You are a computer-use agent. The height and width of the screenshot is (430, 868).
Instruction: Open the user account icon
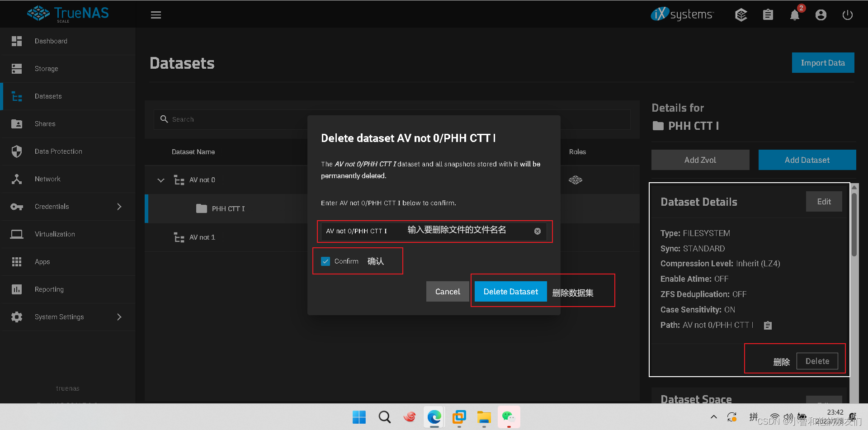(x=821, y=14)
